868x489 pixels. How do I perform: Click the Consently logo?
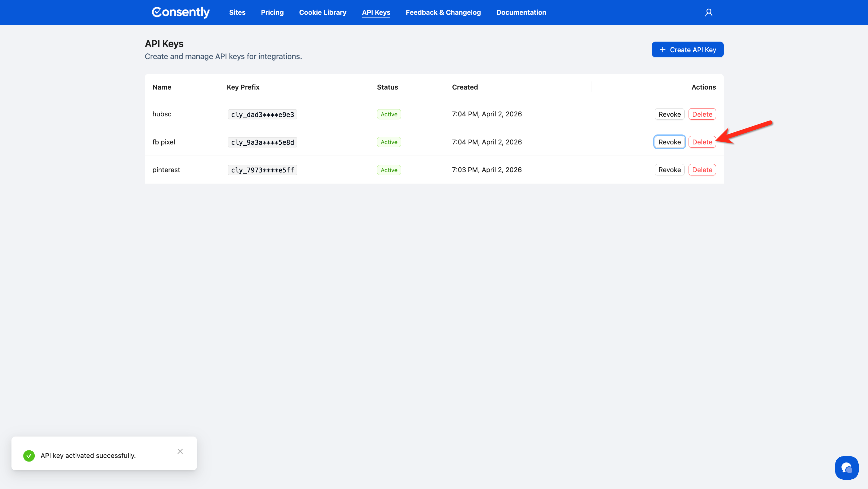[x=181, y=12]
